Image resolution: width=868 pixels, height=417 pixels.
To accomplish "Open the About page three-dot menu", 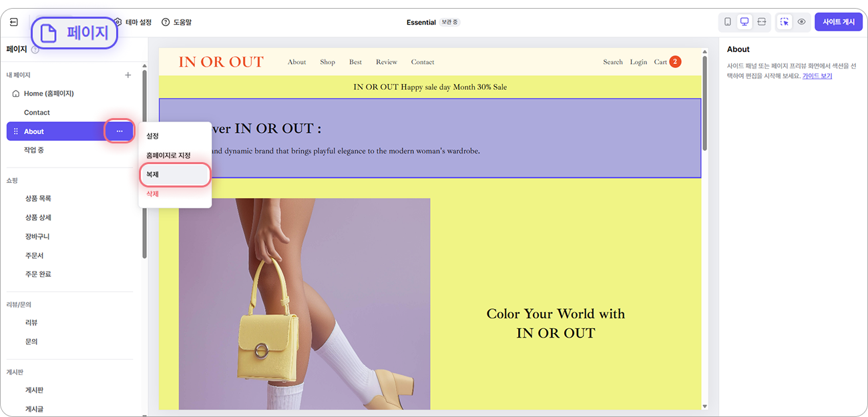I will [120, 131].
